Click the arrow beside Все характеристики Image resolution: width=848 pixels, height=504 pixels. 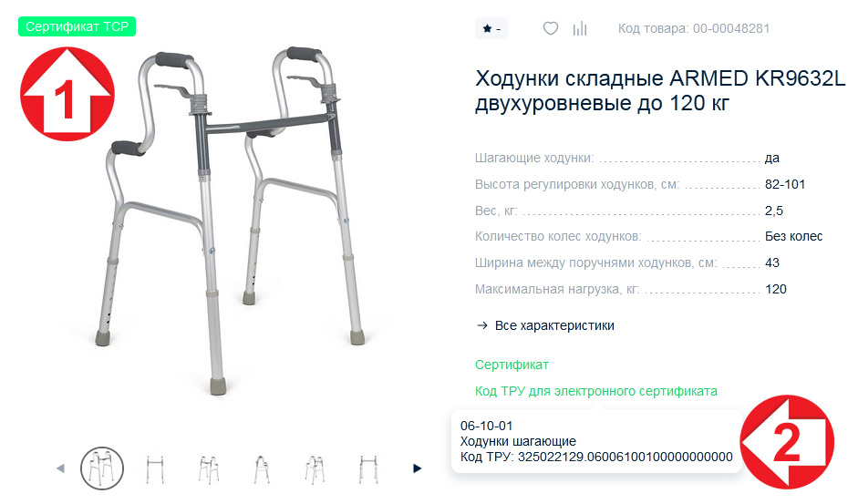coord(481,325)
